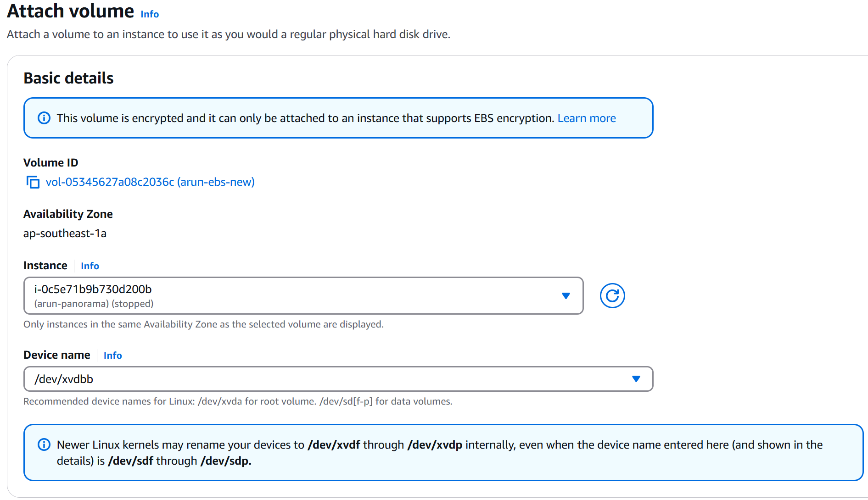
Task: Open the Device name dropdown arrow
Action: [x=636, y=379]
